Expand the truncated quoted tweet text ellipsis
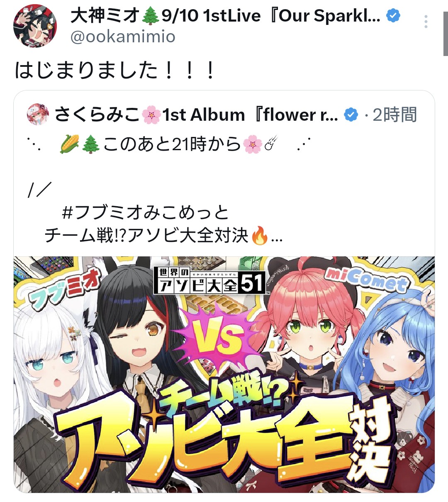 (277, 239)
